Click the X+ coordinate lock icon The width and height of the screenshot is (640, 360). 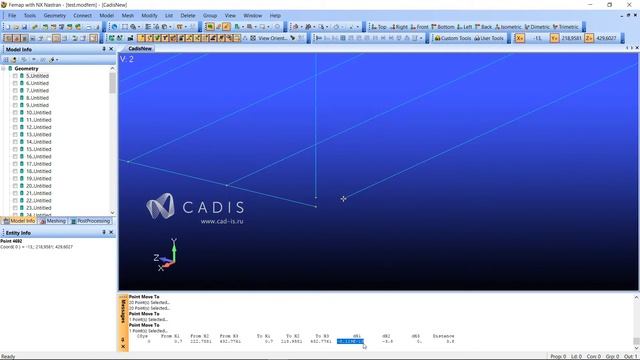[x=520, y=38]
